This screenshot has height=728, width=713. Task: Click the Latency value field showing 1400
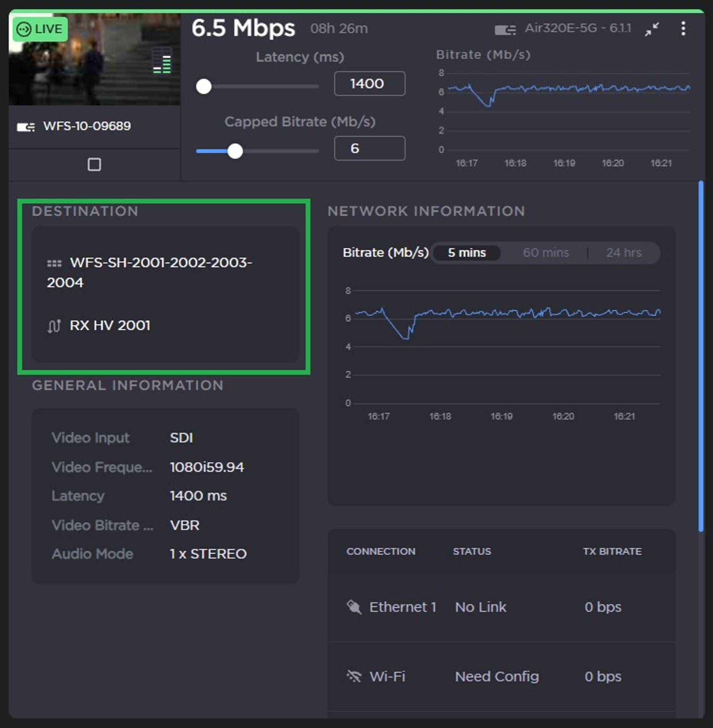(x=369, y=84)
